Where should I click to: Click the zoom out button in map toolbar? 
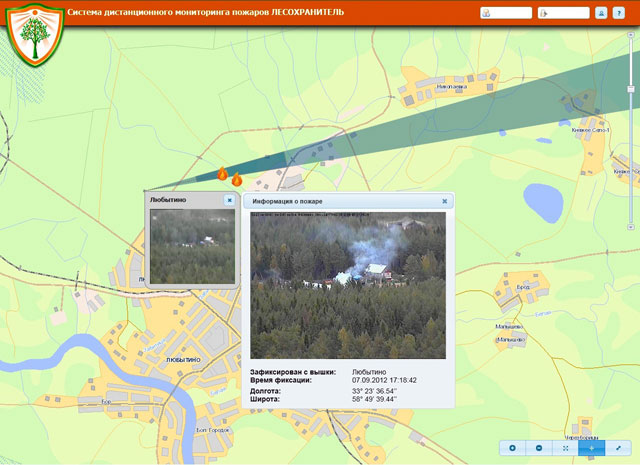tap(539, 448)
